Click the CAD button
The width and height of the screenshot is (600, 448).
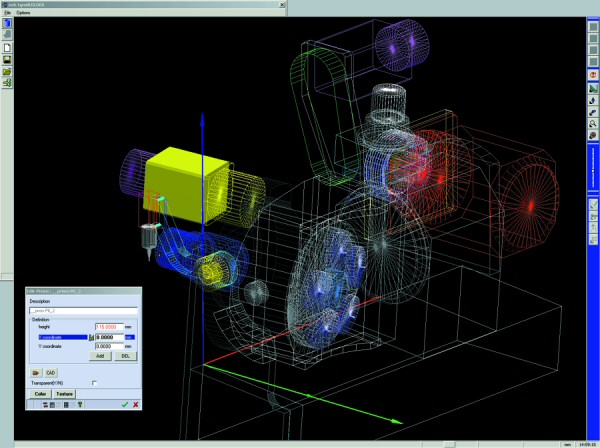click(x=51, y=373)
